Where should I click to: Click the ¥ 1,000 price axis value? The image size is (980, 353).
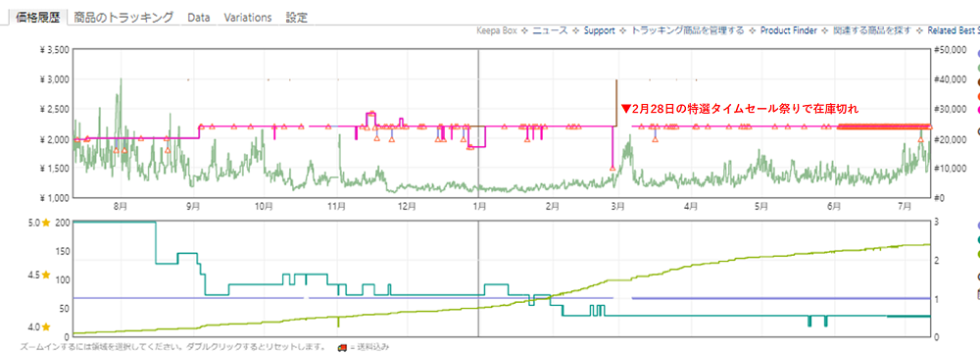pyautogui.click(x=53, y=198)
